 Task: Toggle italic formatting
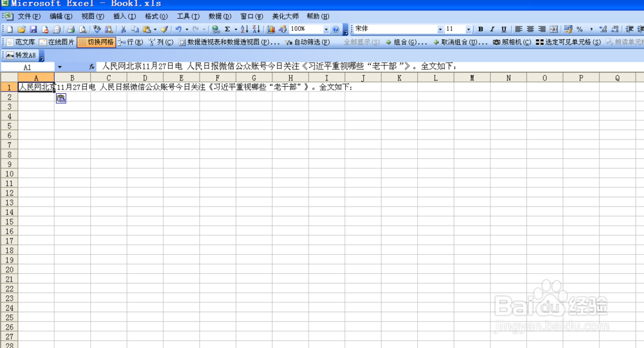(x=492, y=29)
